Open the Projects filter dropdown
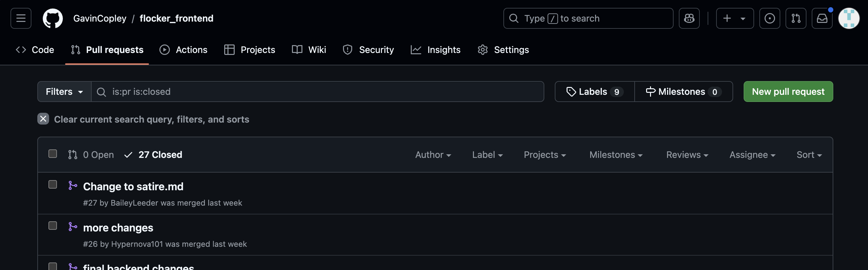Screen dimensions: 868x270 pos(545,155)
